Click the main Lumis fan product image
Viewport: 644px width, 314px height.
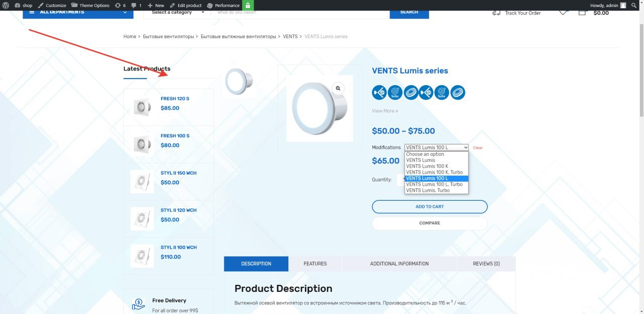(x=319, y=108)
